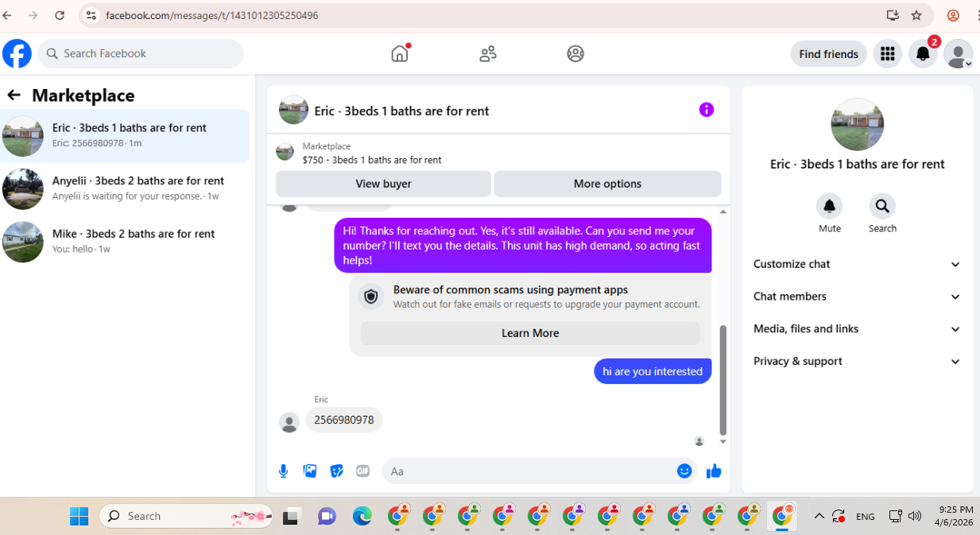Click the scam warning shield icon

[x=370, y=297]
